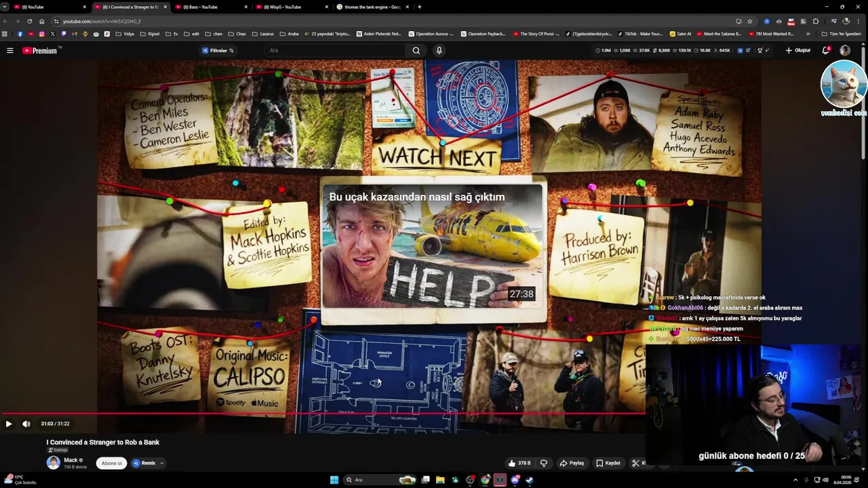
Task: Like the video with 378 B thumbs up
Action: coord(519,463)
